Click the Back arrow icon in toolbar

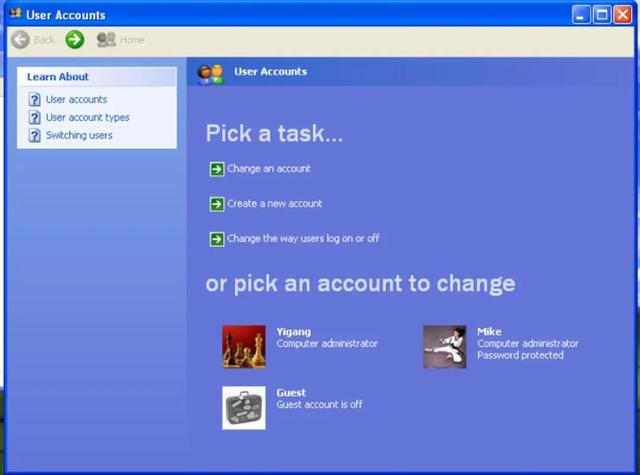click(20, 40)
